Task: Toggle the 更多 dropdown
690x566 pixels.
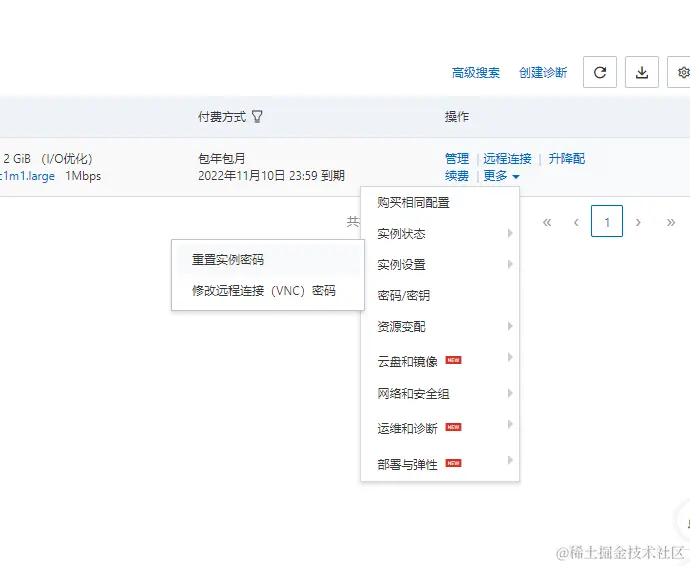Action: (501, 176)
